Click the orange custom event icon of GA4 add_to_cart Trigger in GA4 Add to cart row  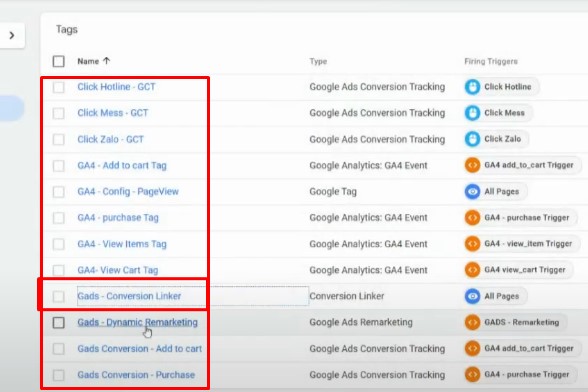pyautogui.click(x=472, y=165)
